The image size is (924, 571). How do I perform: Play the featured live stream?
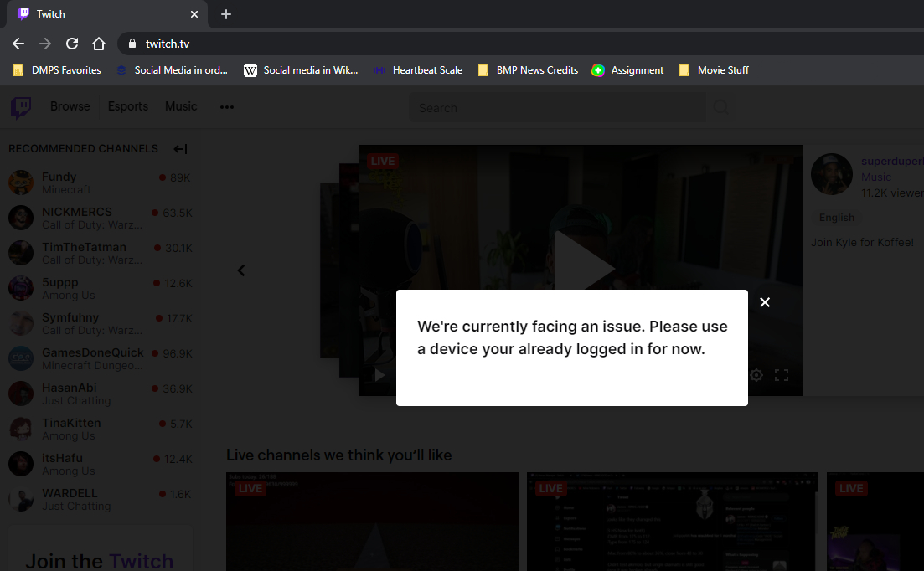585,268
